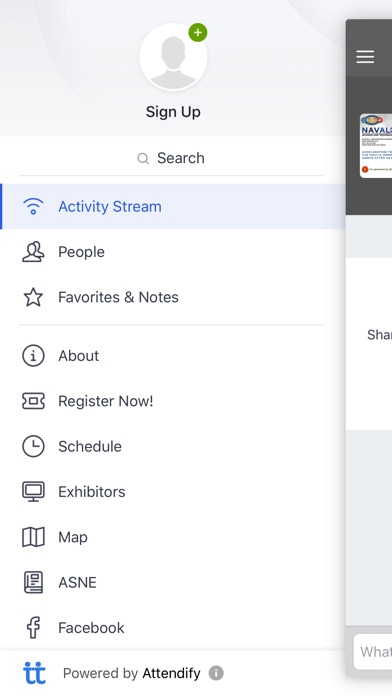392x696 pixels.
Task: Open the Exhibitors menu entry
Action: click(x=173, y=491)
